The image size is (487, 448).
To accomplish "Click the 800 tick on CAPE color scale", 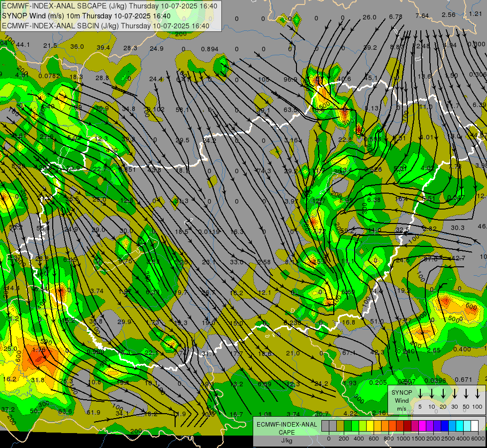I will tap(389, 439).
